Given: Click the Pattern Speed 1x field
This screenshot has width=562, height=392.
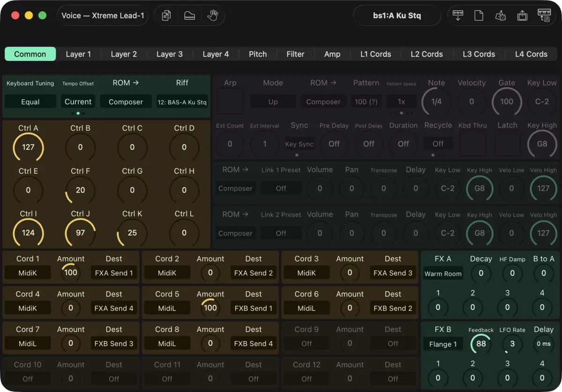Looking at the screenshot, I should coord(401,102).
